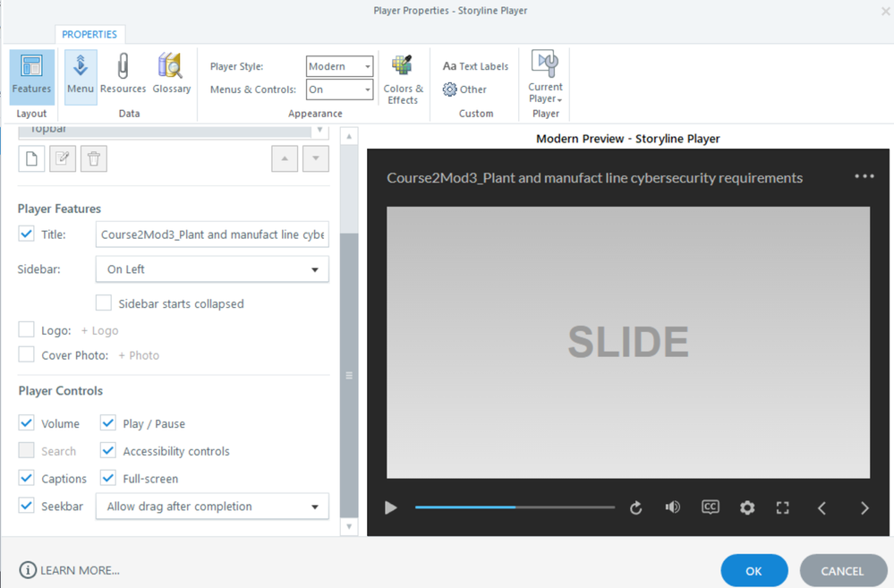Click the OK button
Viewport: 894px width, 588px height.
coord(754,571)
